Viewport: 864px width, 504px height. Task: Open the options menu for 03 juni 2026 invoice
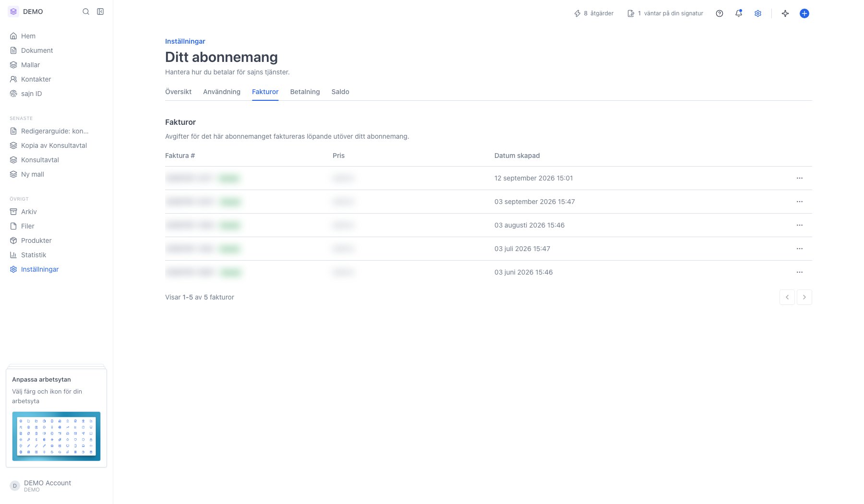point(800,272)
